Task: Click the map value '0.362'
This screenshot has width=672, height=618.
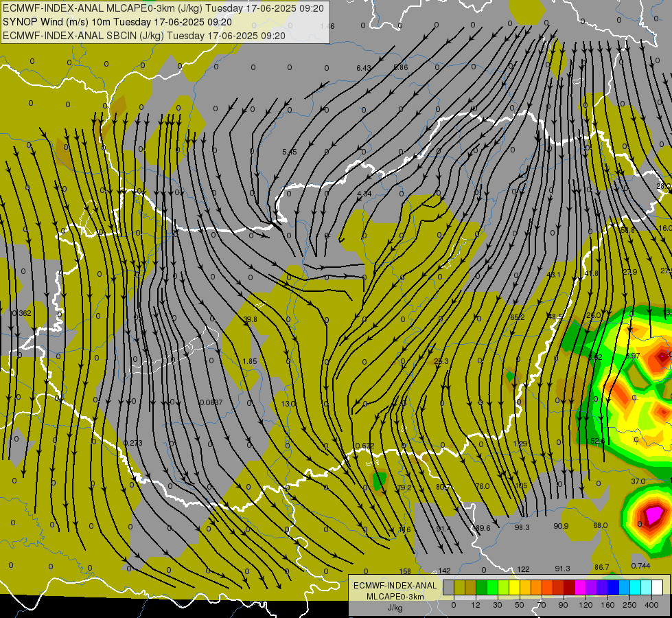Action: click(22, 313)
